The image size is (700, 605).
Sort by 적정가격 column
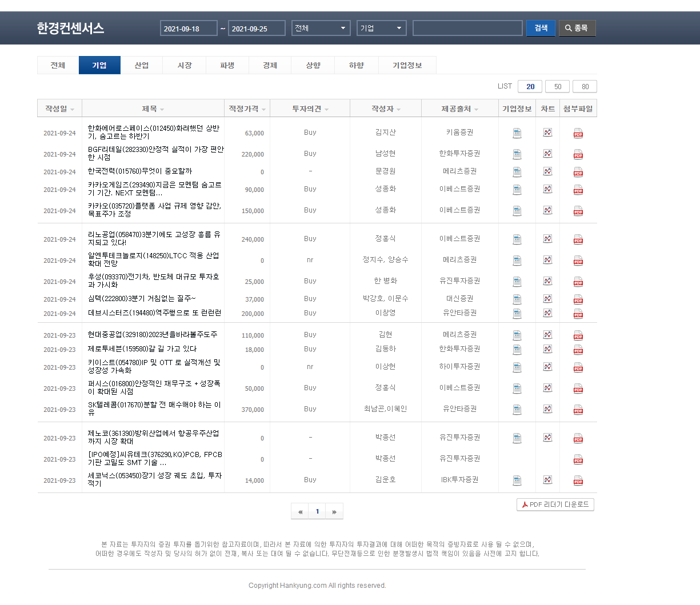(247, 109)
